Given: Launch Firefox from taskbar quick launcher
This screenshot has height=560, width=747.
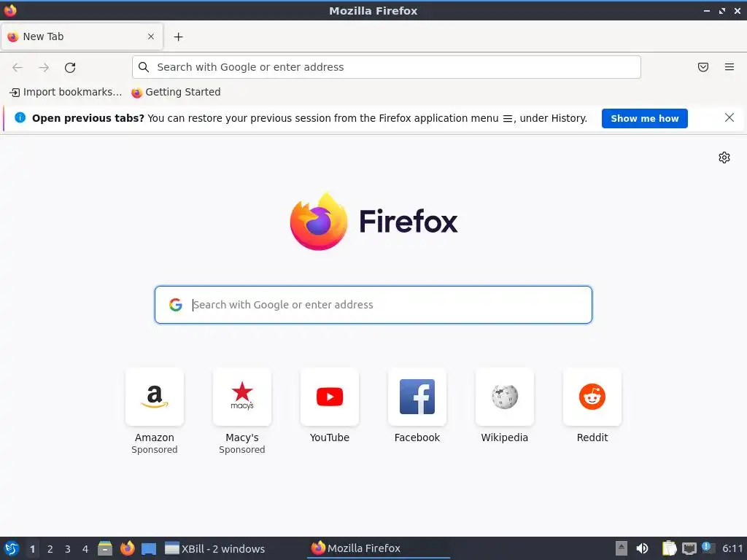Looking at the screenshot, I should 127,548.
